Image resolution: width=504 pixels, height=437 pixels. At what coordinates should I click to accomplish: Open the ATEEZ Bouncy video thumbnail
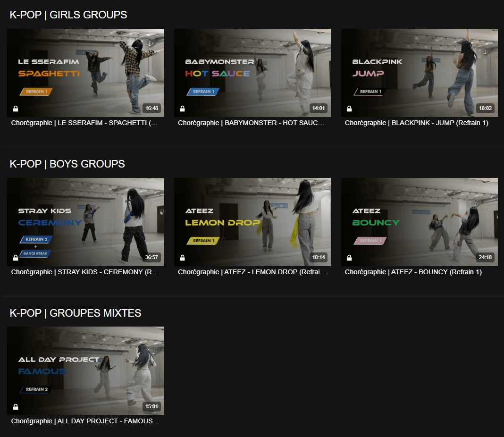coord(420,222)
